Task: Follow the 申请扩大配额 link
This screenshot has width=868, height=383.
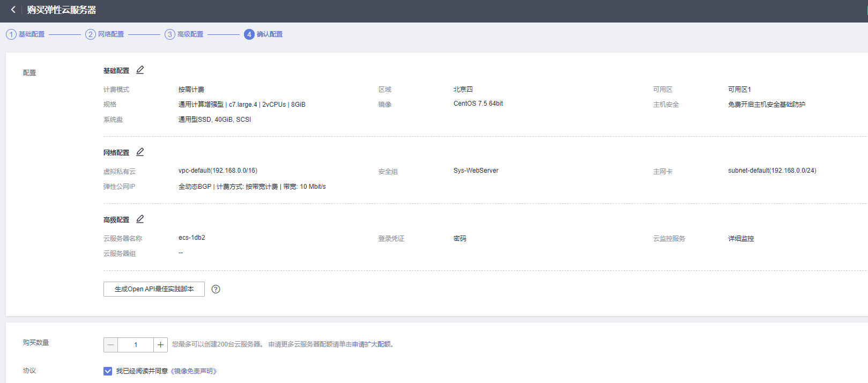Action: pos(371,344)
